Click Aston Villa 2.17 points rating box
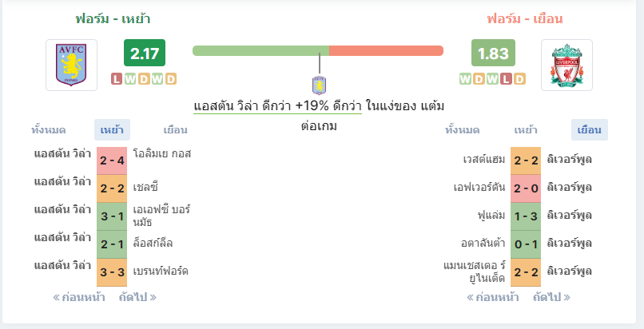Screen dimensions: 644x329 click(x=145, y=53)
